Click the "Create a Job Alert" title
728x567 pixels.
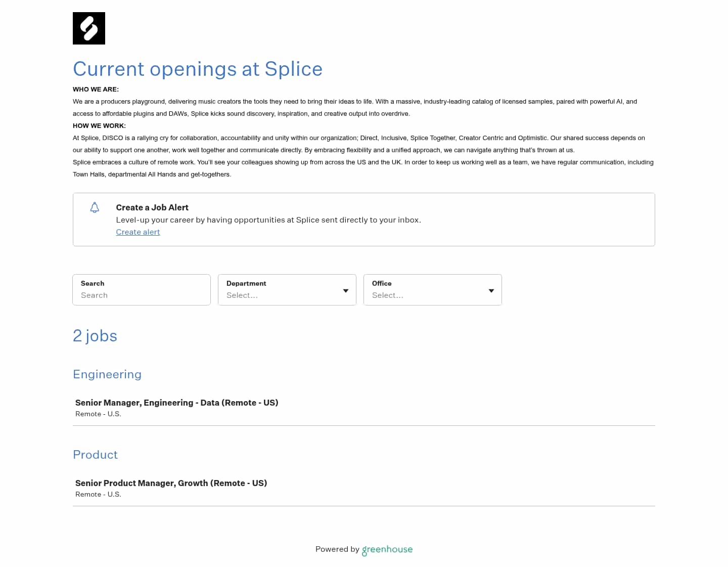point(152,207)
